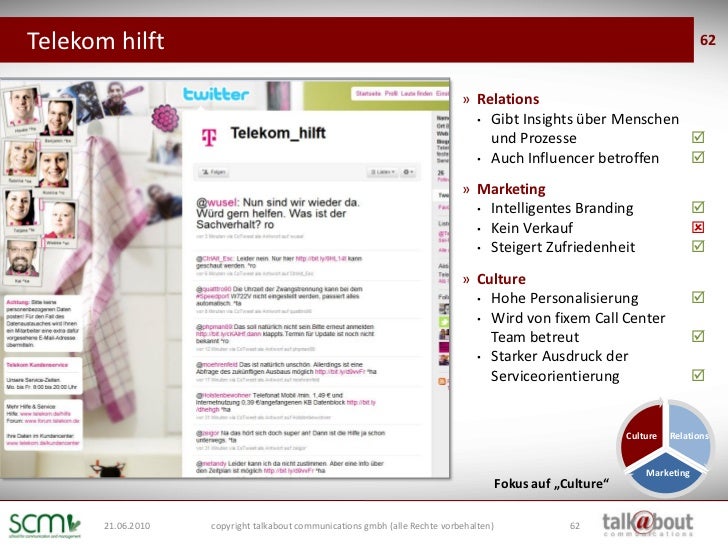Viewport: 728px width, 546px height.
Task: Click the pink Telekom T logo
Action: (x=208, y=137)
